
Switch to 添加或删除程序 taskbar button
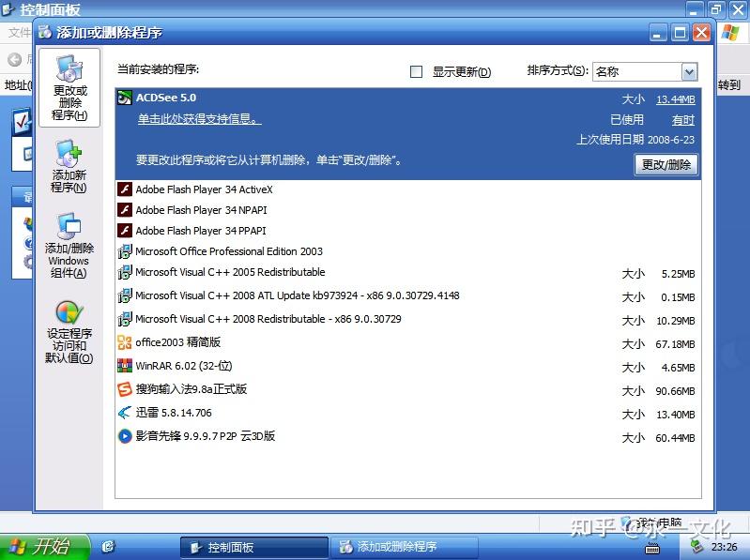[x=405, y=547]
